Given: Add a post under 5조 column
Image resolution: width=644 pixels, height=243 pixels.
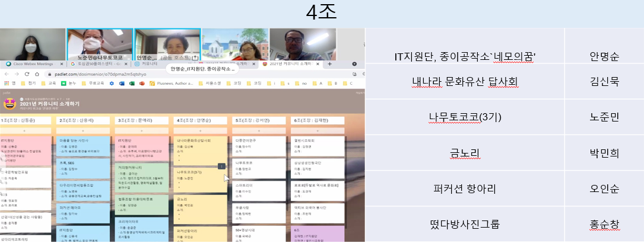Looking at the screenshot, I should 259,131.
